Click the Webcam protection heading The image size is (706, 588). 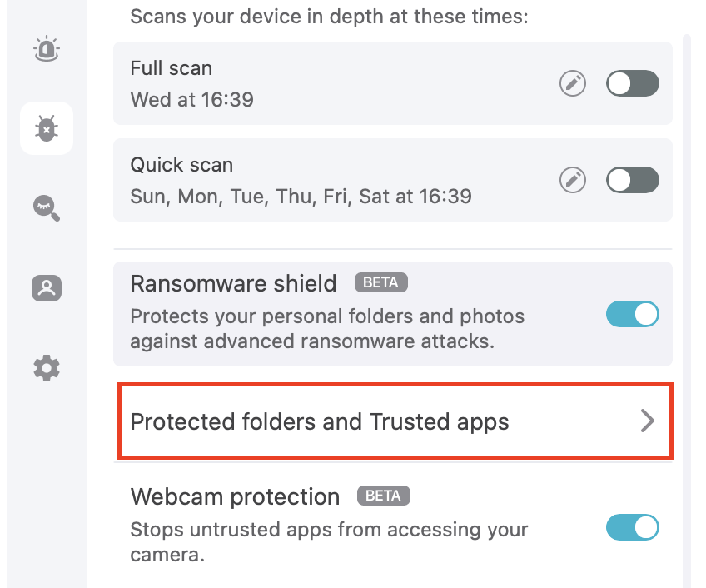point(235,497)
